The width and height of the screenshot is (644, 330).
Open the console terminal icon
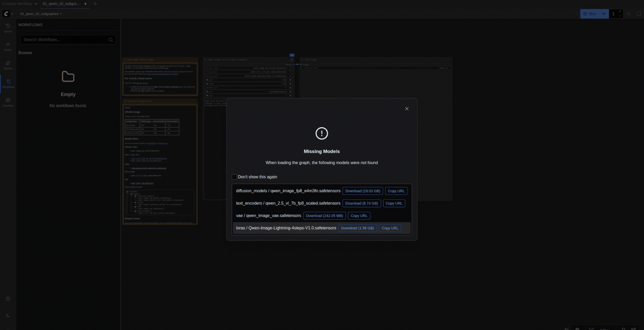point(8,315)
